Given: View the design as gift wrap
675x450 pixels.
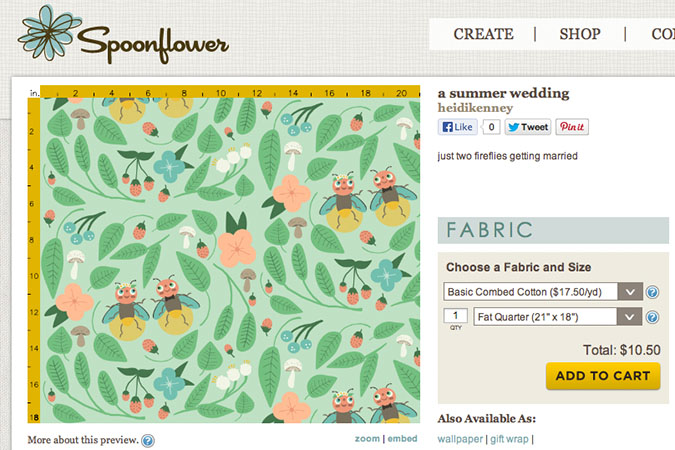Looking at the screenshot, I should tap(509, 439).
